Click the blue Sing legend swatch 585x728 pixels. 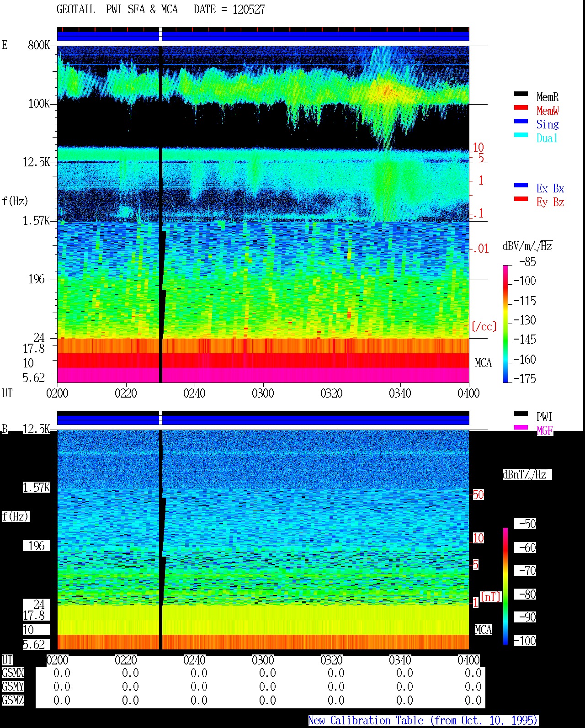pos(521,122)
